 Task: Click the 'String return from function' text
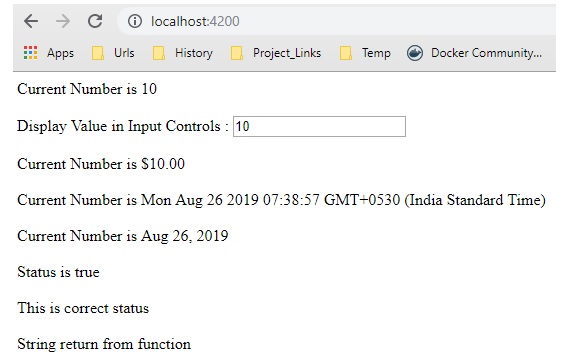tap(104, 344)
